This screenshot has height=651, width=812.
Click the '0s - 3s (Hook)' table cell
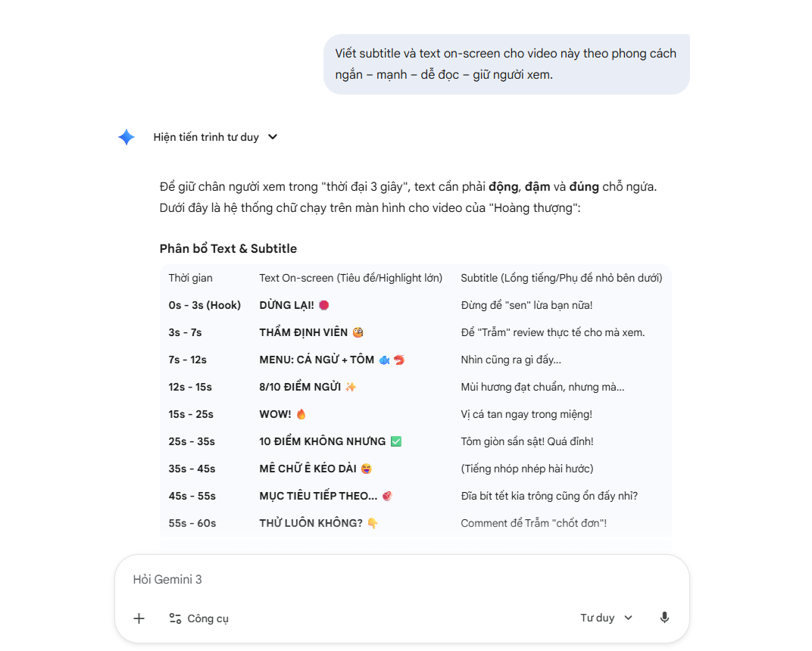205,305
